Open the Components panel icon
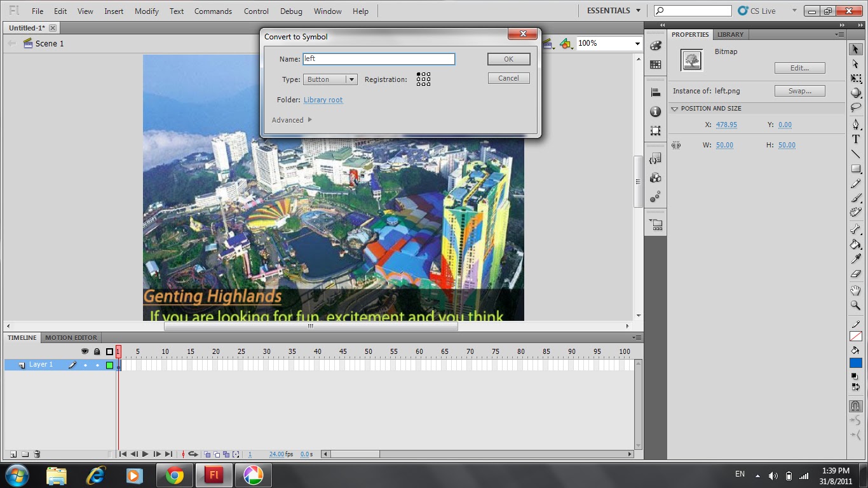 tap(656, 177)
